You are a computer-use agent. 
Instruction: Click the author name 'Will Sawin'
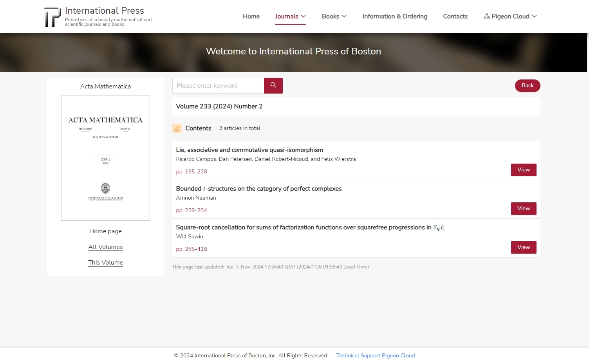[190, 236]
